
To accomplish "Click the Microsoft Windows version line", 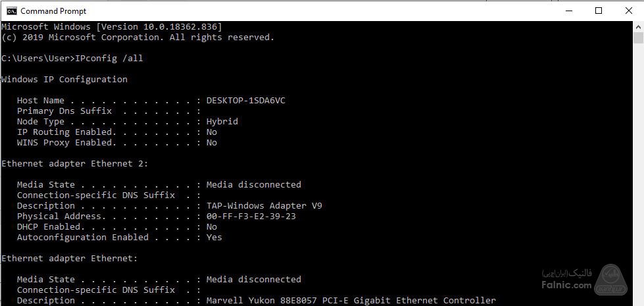I will tap(112, 27).
